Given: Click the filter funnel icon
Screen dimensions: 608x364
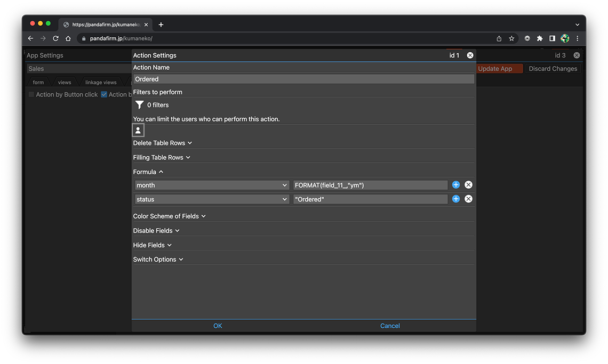Looking at the screenshot, I should pos(139,105).
